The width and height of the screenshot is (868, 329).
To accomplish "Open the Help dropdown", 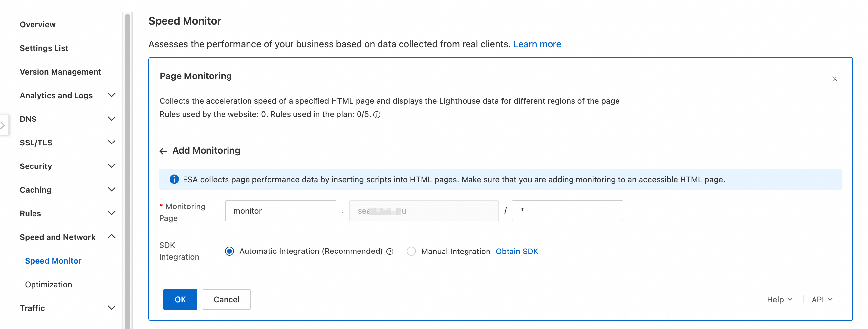I will [x=779, y=299].
